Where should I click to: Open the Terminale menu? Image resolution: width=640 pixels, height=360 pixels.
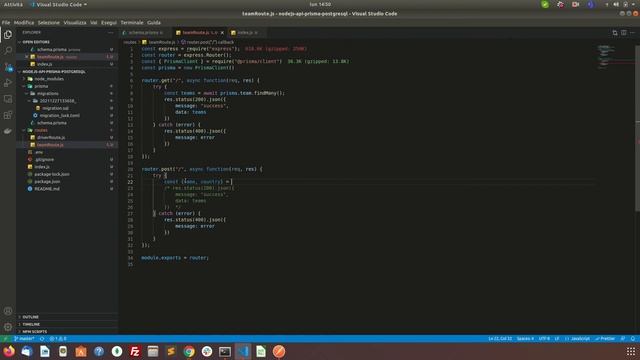(132, 22)
